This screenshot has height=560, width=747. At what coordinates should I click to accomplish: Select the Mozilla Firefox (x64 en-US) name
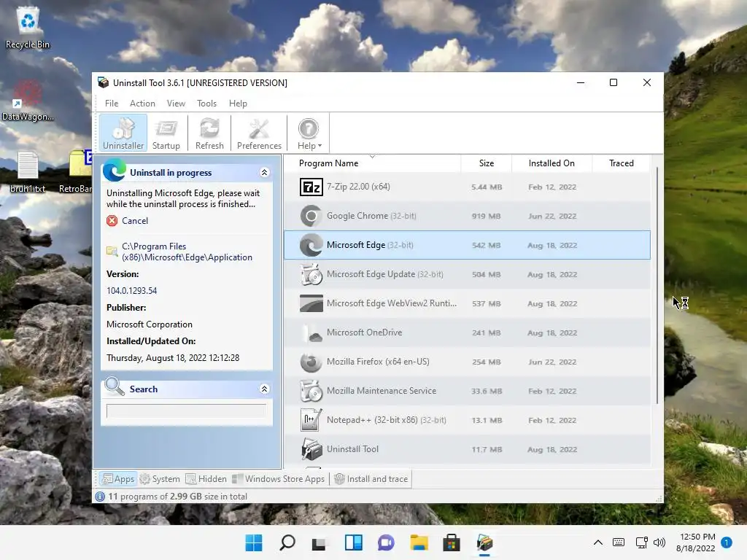(x=378, y=362)
